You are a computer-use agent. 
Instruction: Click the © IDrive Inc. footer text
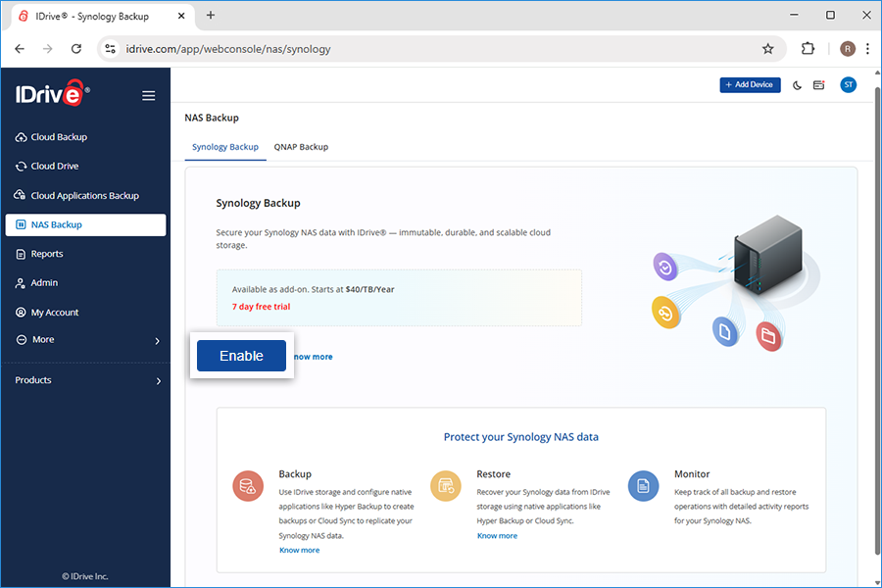tap(85, 577)
